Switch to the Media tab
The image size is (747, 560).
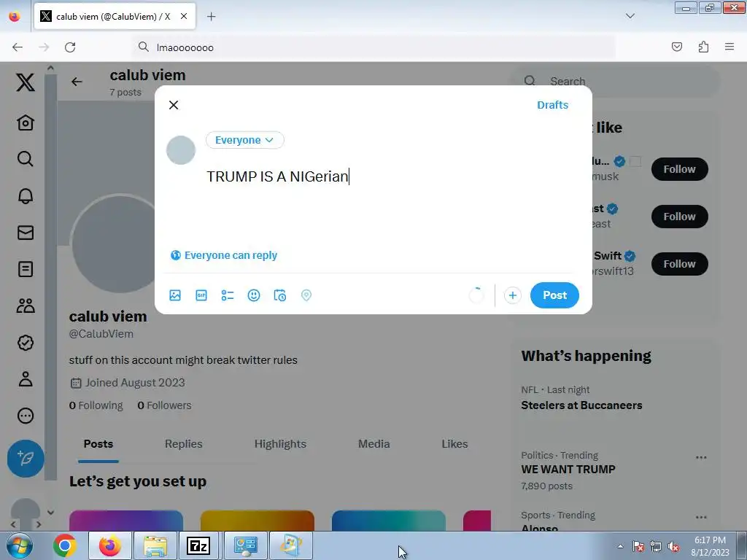(x=374, y=444)
